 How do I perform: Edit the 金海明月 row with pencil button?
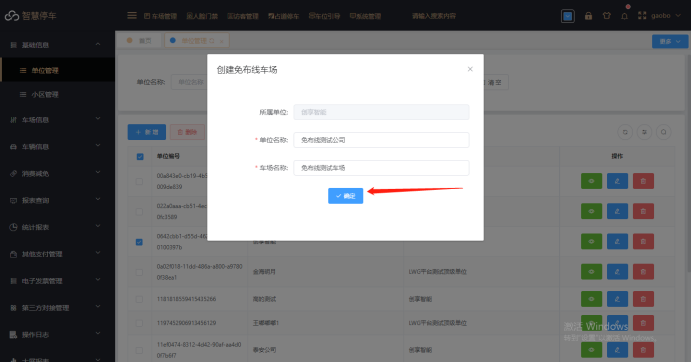[617, 272]
